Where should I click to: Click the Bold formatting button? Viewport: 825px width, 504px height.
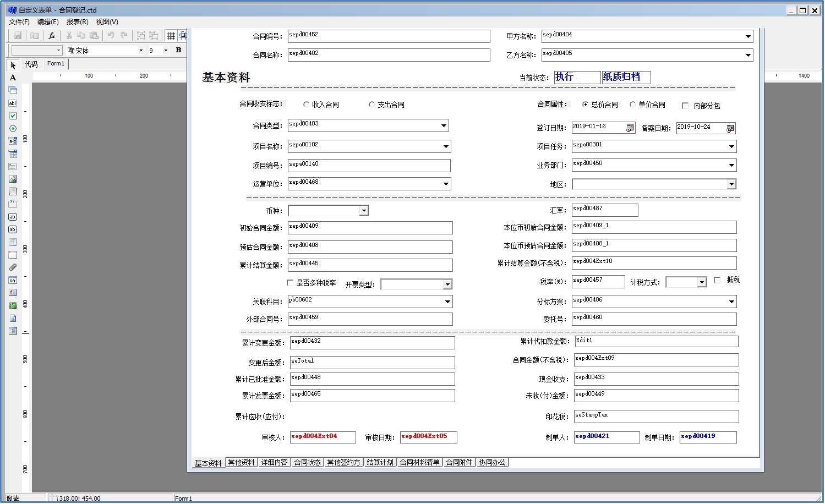[178, 50]
